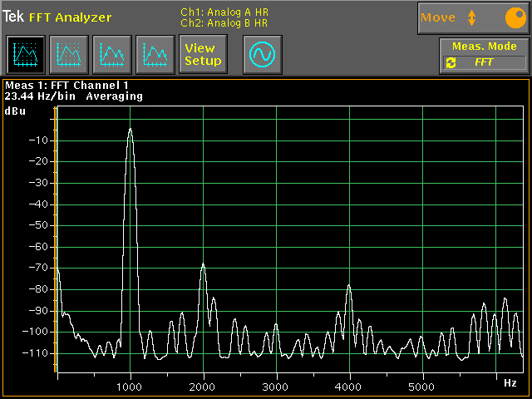Click the 23.44 Hz/bin Averaging text

[73, 96]
